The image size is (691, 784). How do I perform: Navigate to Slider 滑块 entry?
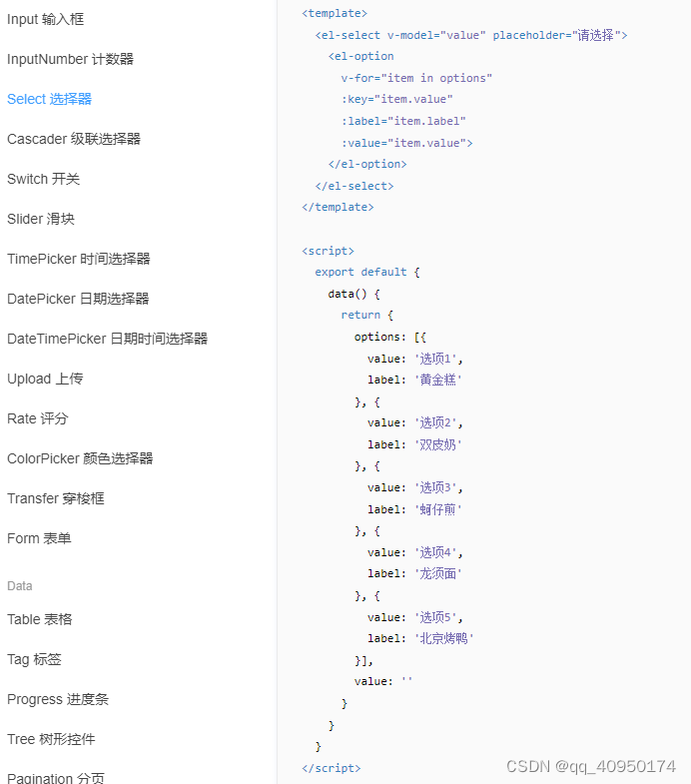41,219
